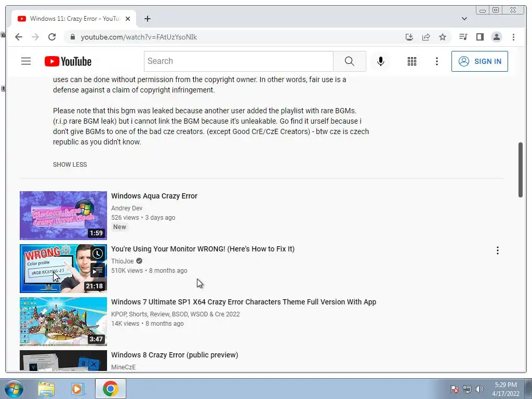Click the 'New' badge on Aqua video

tap(120, 227)
